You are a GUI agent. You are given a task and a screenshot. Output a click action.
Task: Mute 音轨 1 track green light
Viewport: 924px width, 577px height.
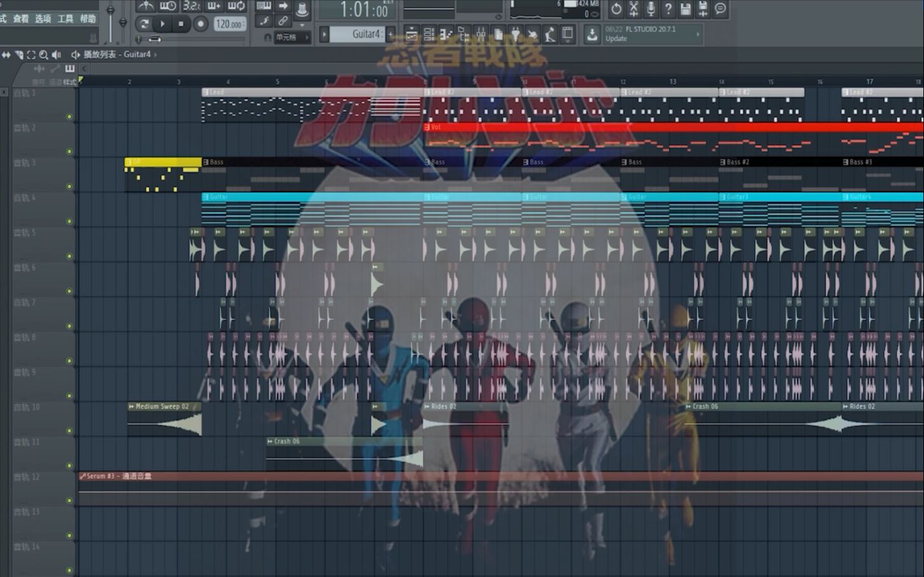coord(69,117)
